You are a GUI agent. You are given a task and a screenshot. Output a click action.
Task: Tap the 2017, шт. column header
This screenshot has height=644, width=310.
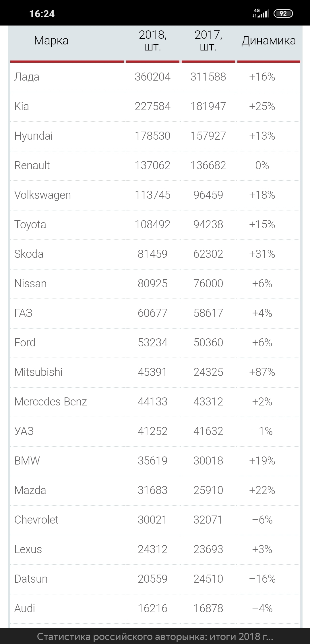click(x=208, y=41)
